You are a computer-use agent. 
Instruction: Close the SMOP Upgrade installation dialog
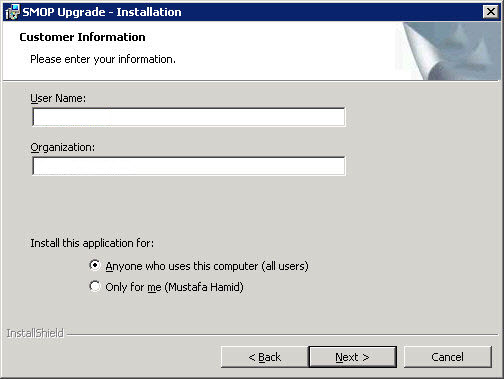point(491,12)
